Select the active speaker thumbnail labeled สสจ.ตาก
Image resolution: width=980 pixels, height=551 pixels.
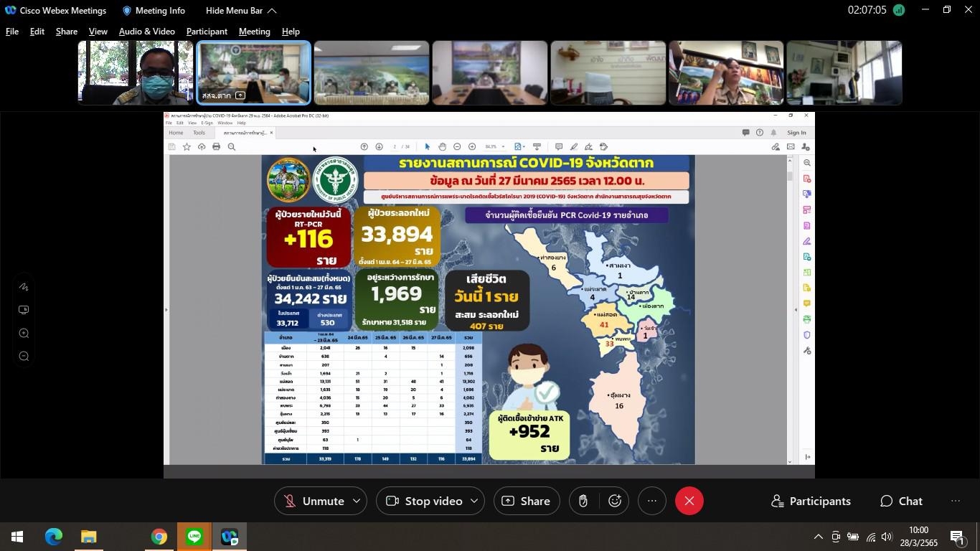coord(253,73)
